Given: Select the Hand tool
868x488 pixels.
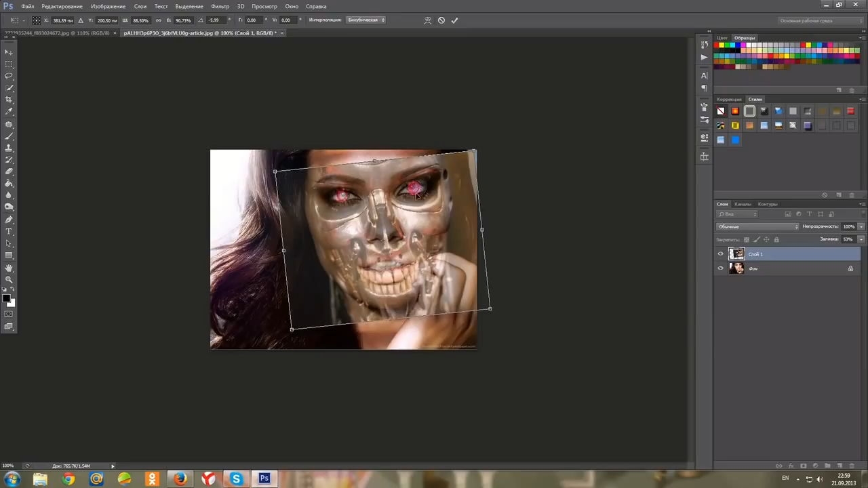Looking at the screenshot, I should 9,268.
